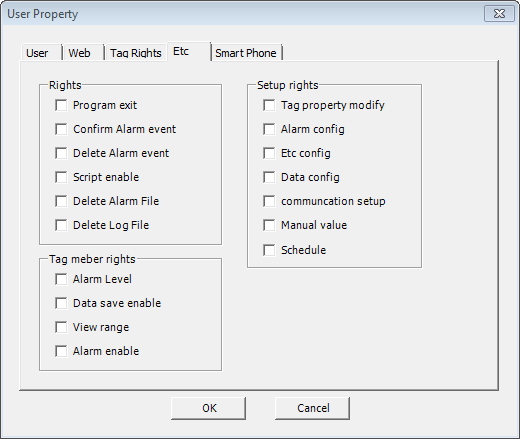520x439 pixels.
Task: Check the Etc config option
Action: coord(269,153)
